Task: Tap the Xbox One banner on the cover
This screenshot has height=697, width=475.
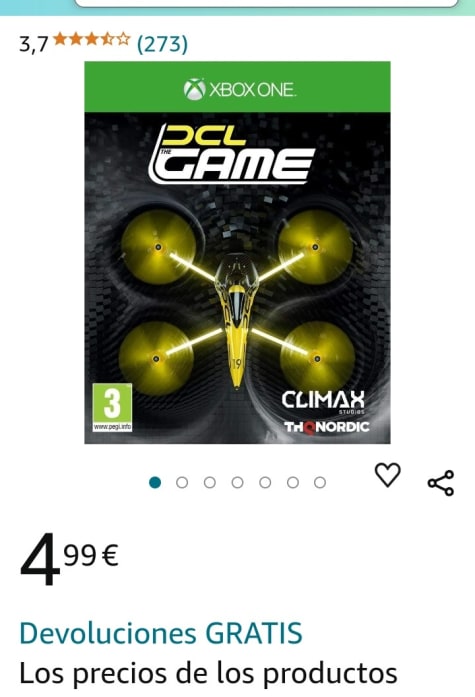Action: click(x=237, y=87)
